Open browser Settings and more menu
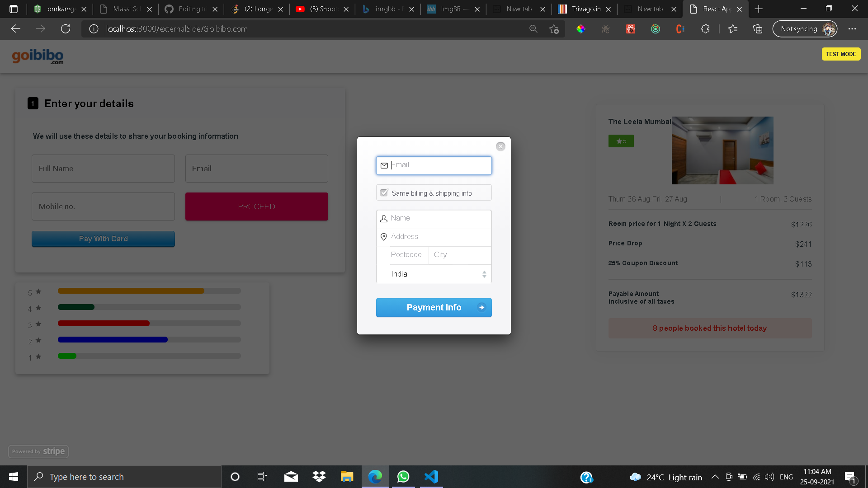Image resolution: width=868 pixels, height=488 pixels. [852, 29]
